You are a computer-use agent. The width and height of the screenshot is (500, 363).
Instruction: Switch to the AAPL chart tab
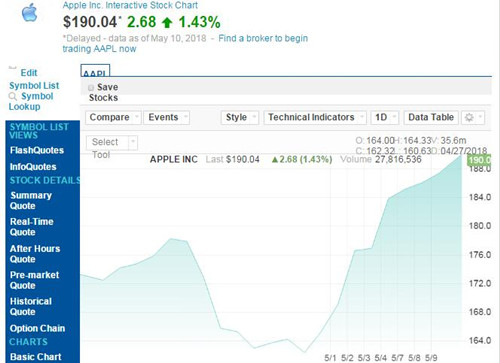pyautogui.click(x=95, y=71)
